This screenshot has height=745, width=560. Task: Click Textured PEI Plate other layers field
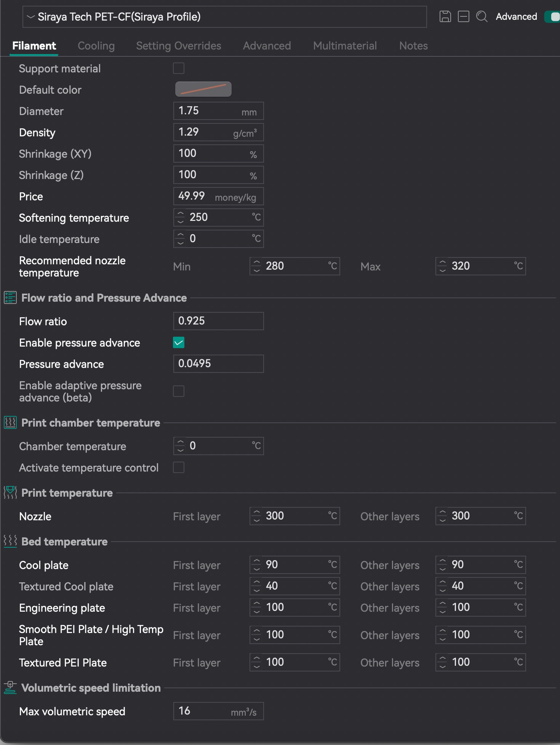pyautogui.click(x=481, y=662)
